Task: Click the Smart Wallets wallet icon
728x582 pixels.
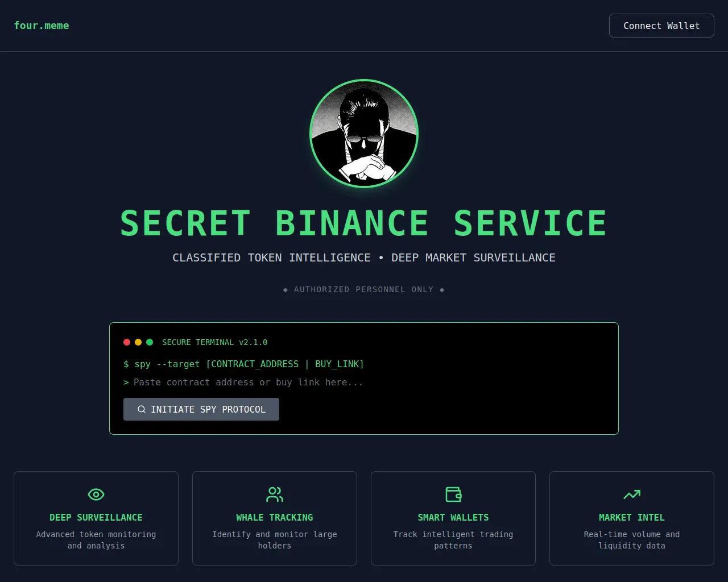Action: pos(453,494)
